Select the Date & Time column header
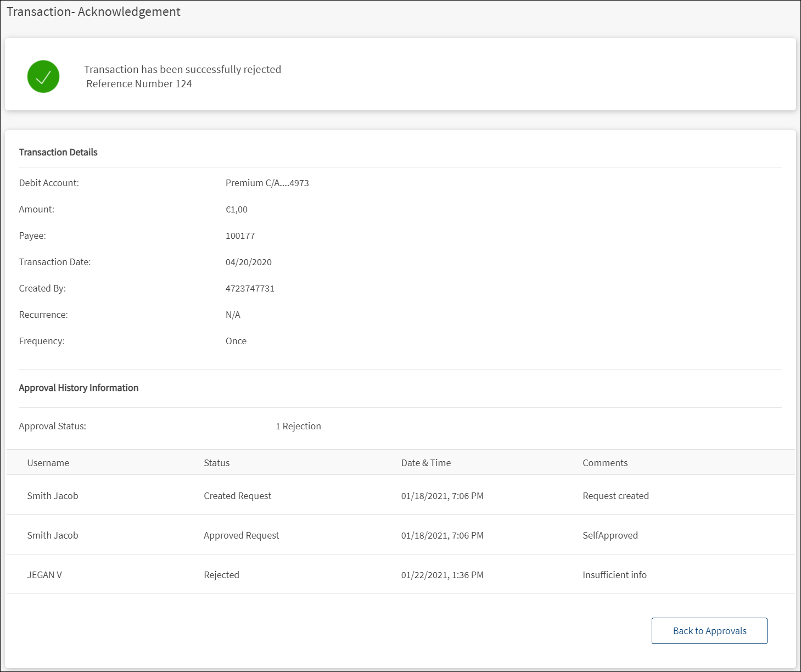The image size is (801, 672). pyautogui.click(x=426, y=463)
